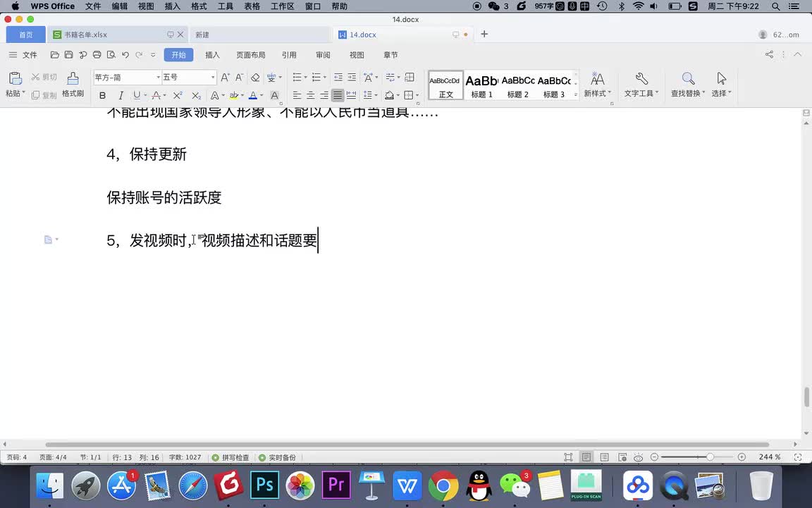Expand bullet list dropdown arrow
Screen dimensions: 812x508
pos(305,77)
